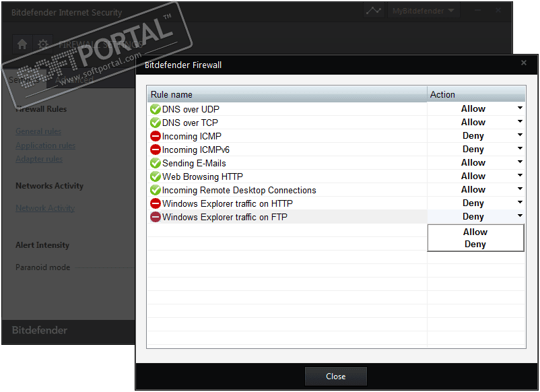The height and width of the screenshot is (392, 540).
Task: Click the red deny icon for Incoming ICMP
Action: 156,136
